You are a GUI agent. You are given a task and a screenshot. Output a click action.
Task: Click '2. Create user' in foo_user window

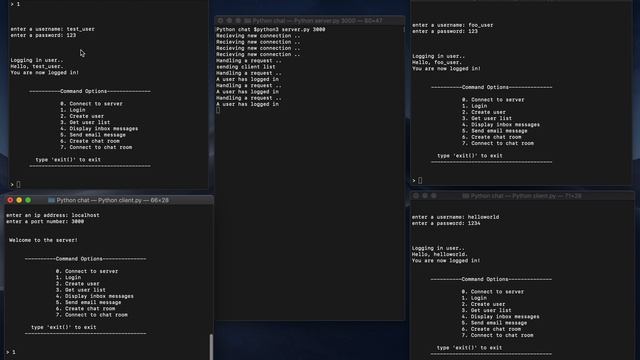(484, 112)
